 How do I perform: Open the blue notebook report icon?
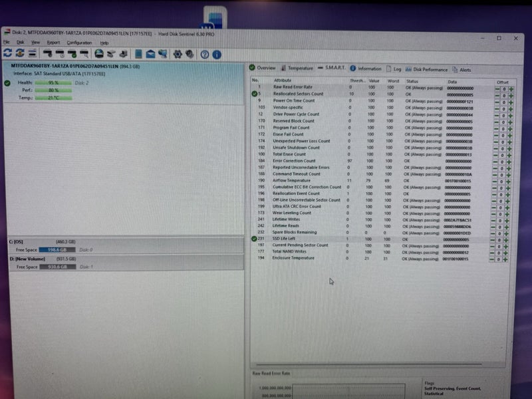138,54
